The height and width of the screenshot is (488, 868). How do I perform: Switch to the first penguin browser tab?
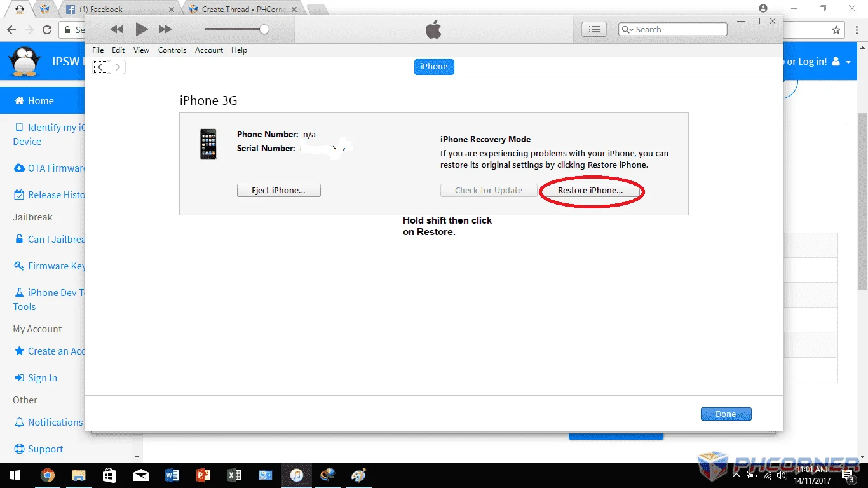20,10
